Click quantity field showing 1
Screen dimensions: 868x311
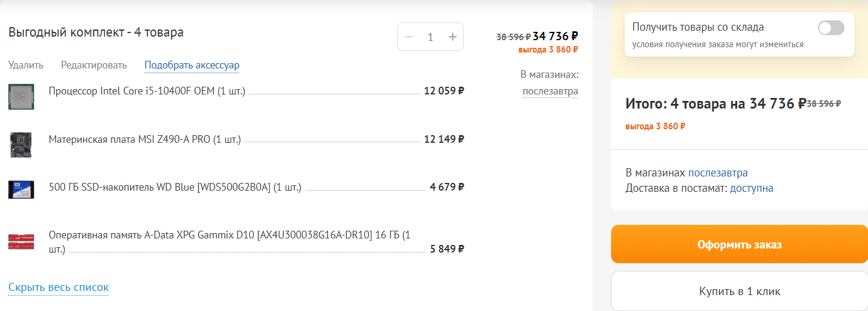pos(430,37)
